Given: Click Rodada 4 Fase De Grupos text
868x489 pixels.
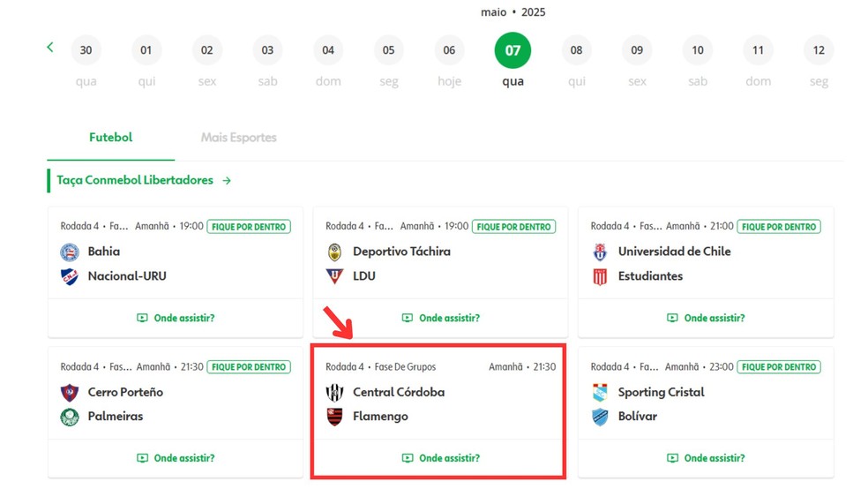Looking at the screenshot, I should pyautogui.click(x=380, y=366).
